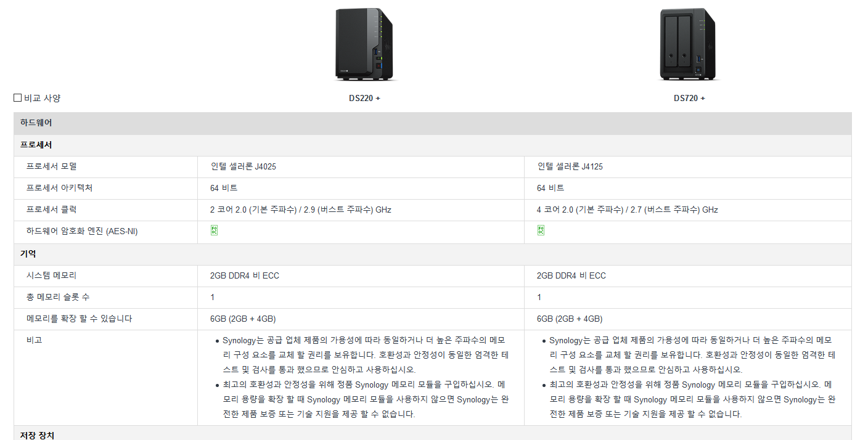
Task: Click the 프로세서 클럭 row label
Action: click(51, 210)
